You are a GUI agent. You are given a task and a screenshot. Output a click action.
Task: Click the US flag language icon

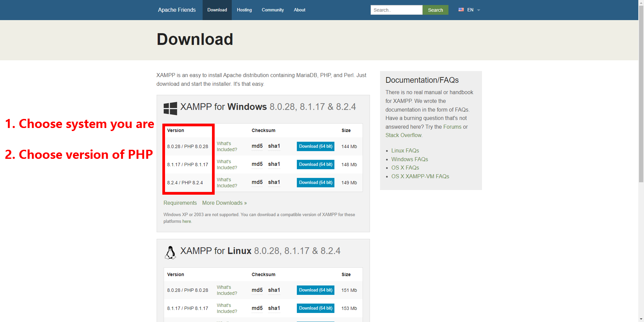tap(461, 10)
